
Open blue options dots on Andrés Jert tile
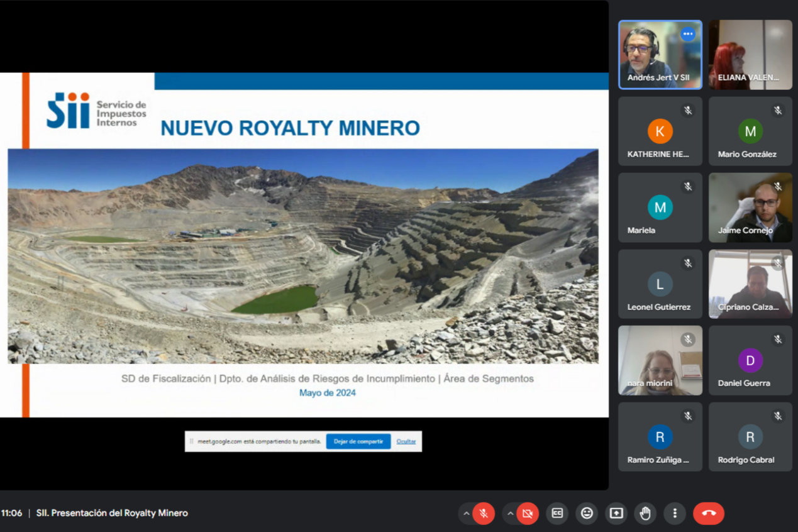click(688, 34)
